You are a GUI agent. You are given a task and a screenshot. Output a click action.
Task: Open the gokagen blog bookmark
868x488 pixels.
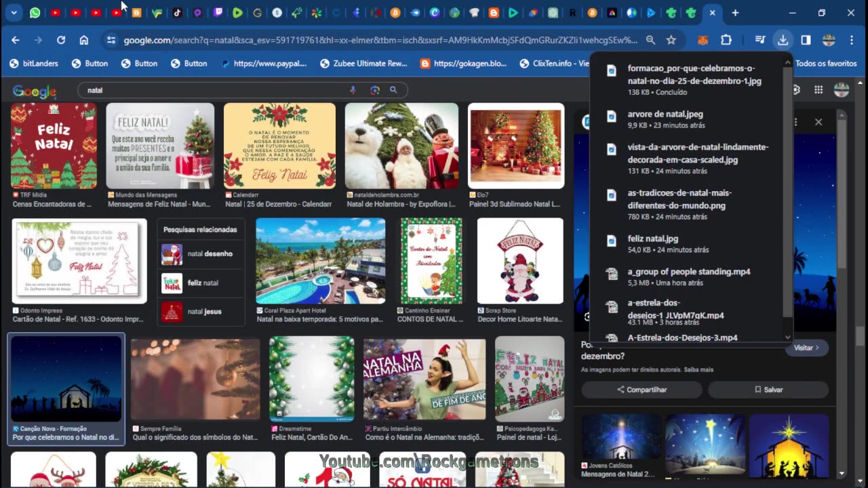point(463,63)
